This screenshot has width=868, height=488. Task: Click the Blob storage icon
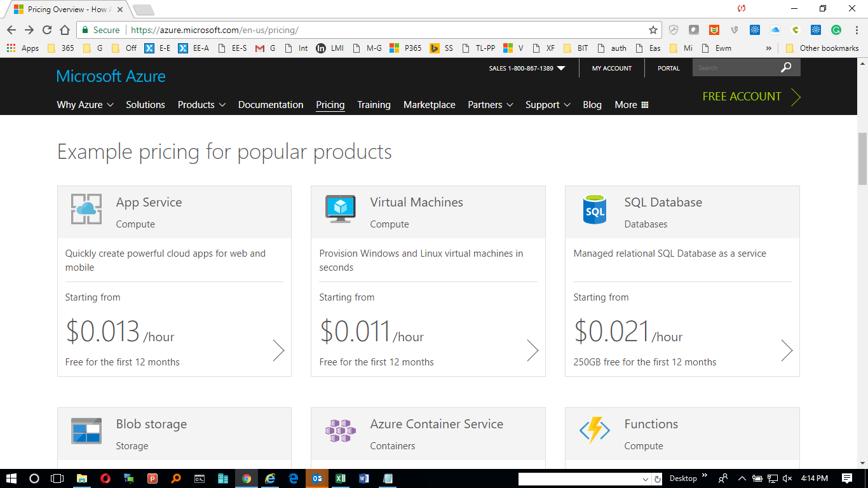coord(86,431)
